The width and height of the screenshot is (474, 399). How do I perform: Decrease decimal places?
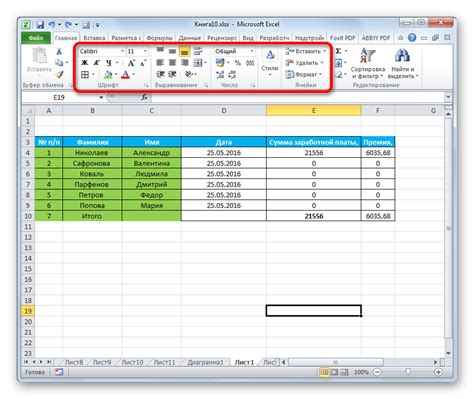232,75
